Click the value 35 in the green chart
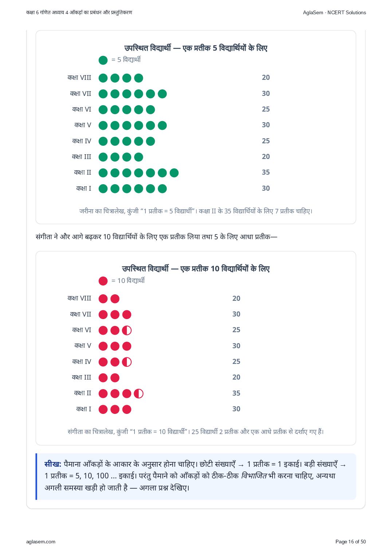Viewport: 392px width, 555px height. pos(266,172)
